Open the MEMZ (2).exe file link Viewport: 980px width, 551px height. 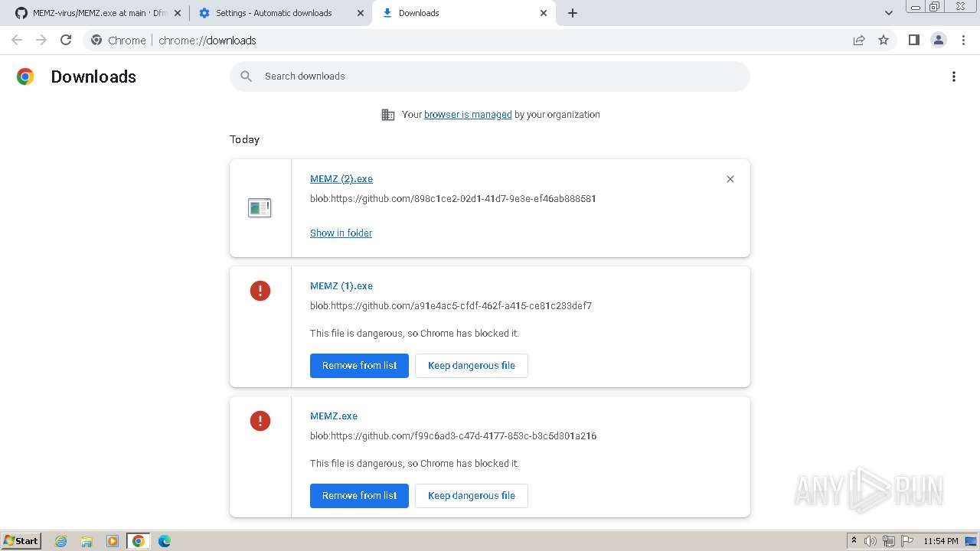(341, 179)
